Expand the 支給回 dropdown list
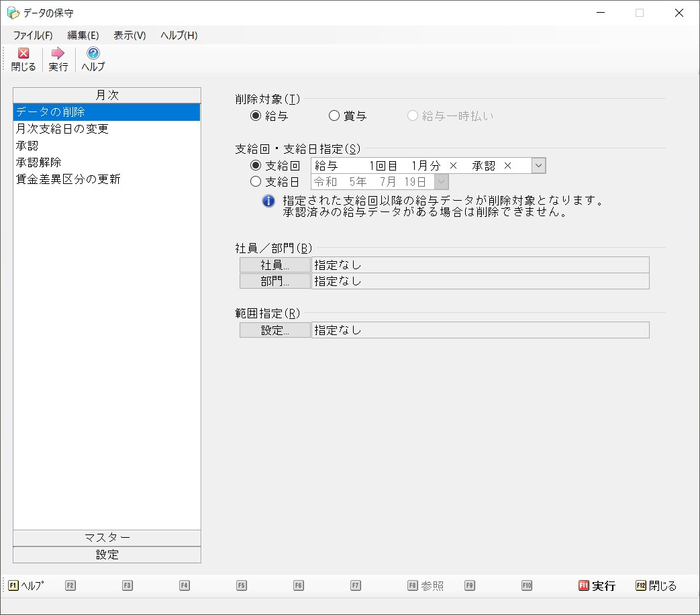The width and height of the screenshot is (700, 615). (x=538, y=166)
